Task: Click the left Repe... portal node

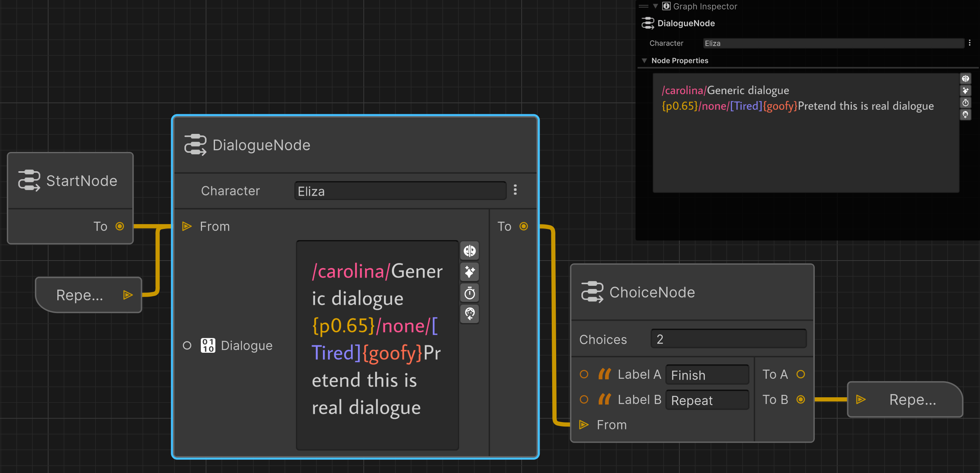Action: pyautogui.click(x=89, y=295)
